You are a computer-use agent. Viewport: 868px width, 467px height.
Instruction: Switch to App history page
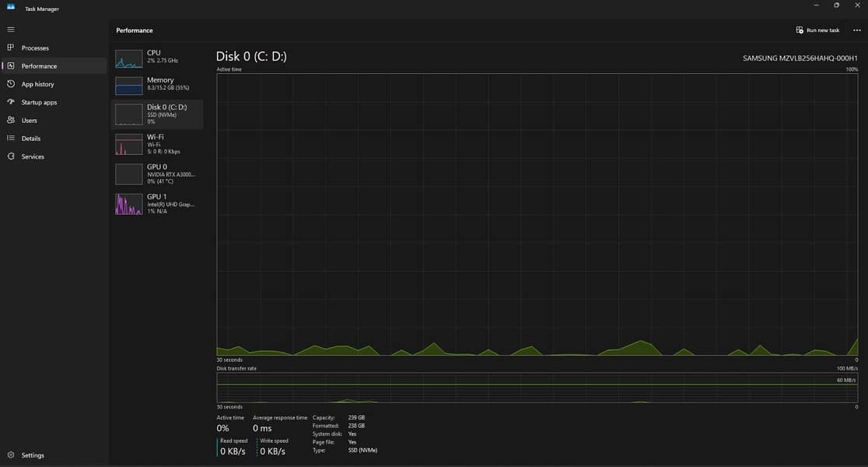pyautogui.click(x=37, y=84)
